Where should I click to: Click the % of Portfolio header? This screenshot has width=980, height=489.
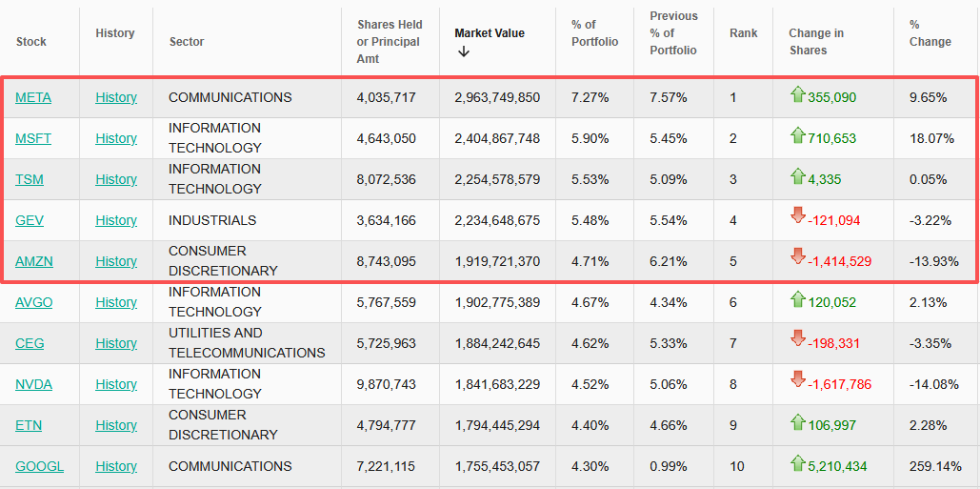594,33
